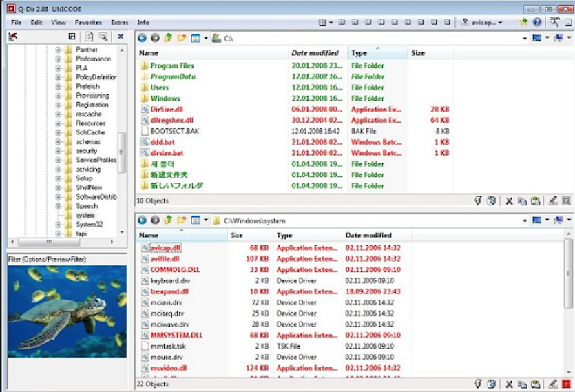The width and height of the screenshot is (575, 392).
Task: Go up one level in the C:\Windows\system pane
Action: (168, 220)
